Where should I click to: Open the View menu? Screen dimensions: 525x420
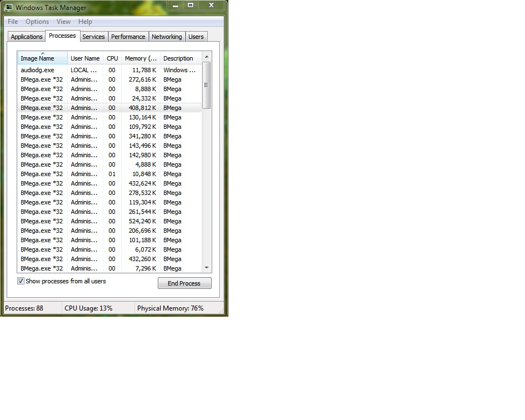63,22
